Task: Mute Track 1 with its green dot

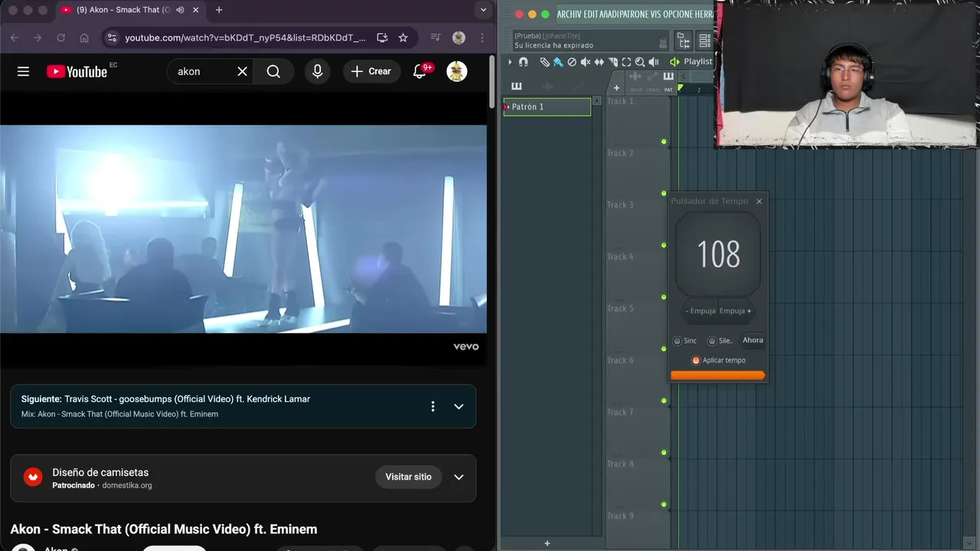Action: [x=664, y=142]
